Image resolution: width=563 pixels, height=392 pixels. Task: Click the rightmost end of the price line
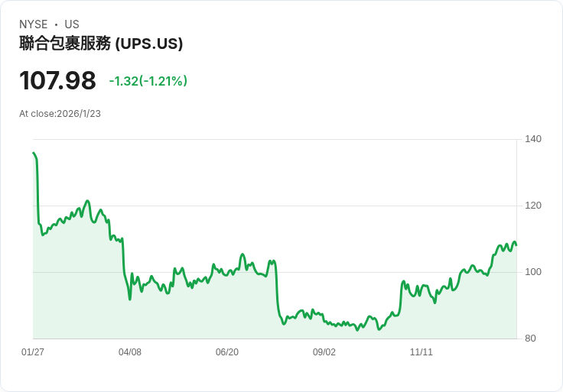pos(516,245)
